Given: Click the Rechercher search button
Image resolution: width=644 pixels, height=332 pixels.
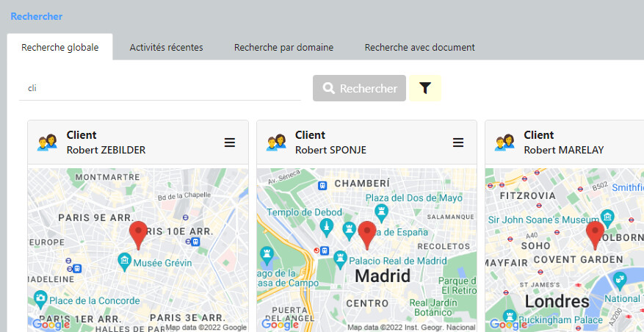Looking at the screenshot, I should [359, 88].
